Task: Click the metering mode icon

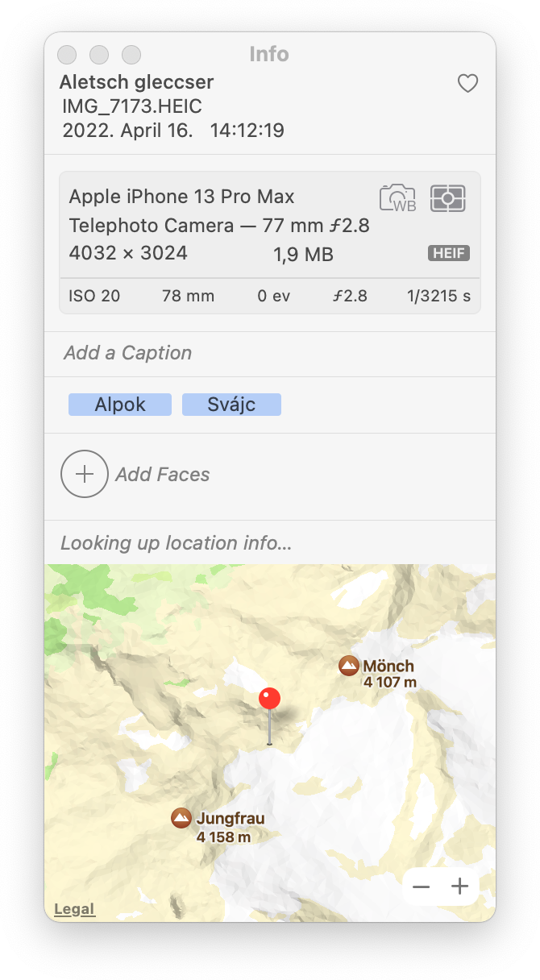Action: (x=448, y=198)
